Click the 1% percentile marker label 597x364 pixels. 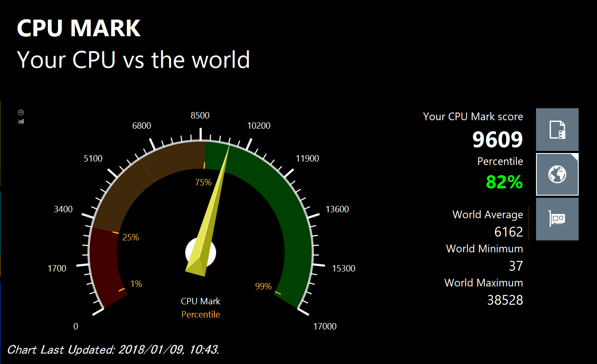[x=136, y=283]
